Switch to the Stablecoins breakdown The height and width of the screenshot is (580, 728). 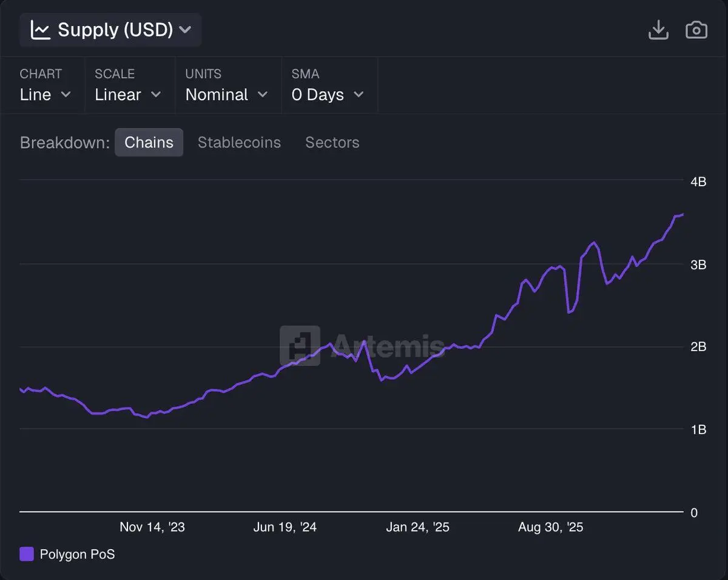pos(239,143)
